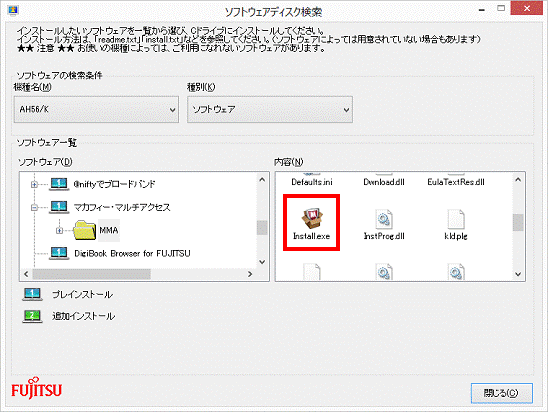This screenshot has width=548, height=412.
Task: Click the 追加インストール legend icon
Action: [32, 316]
